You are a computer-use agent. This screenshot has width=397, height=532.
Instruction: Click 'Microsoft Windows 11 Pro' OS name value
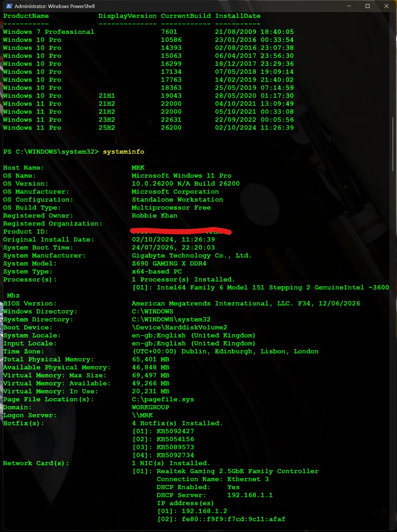click(181, 176)
